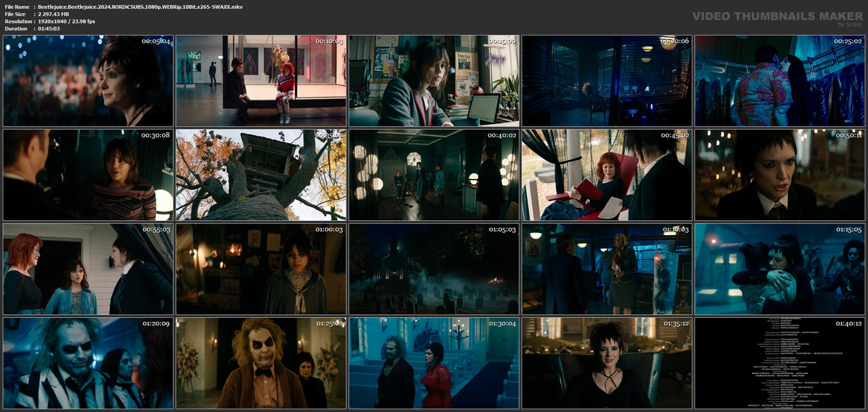Select the thumbnail stamped 01:00:03
The image size is (868, 412).
click(x=261, y=269)
